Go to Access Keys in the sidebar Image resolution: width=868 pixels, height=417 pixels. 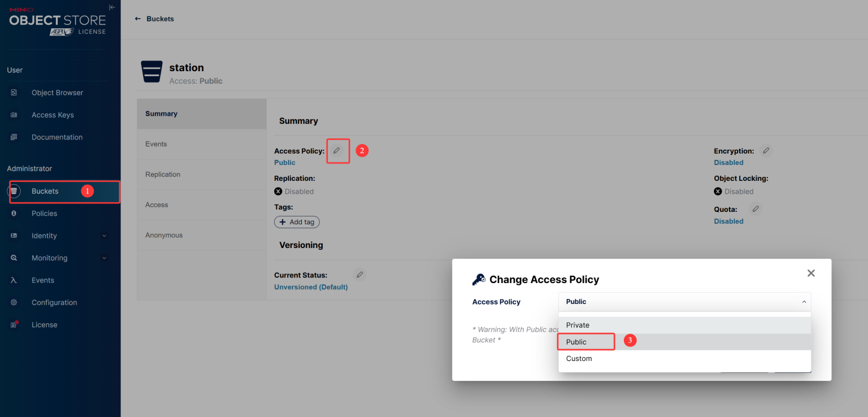point(53,115)
